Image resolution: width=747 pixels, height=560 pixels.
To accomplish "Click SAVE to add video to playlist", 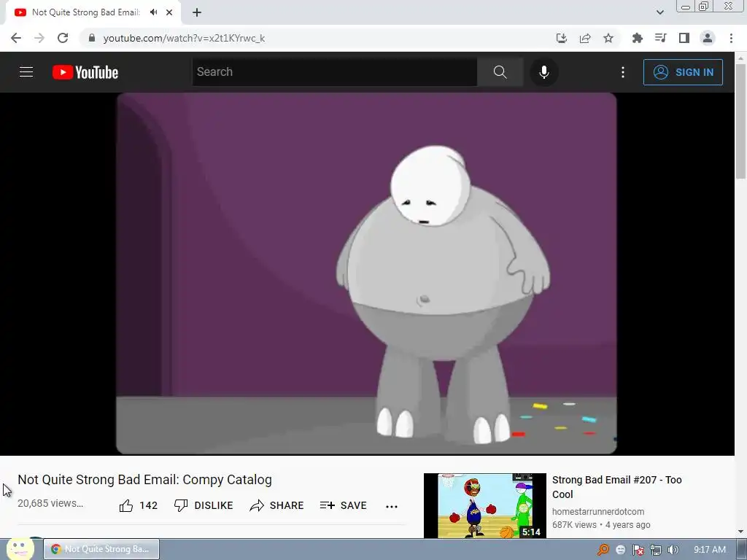I will pos(343,506).
